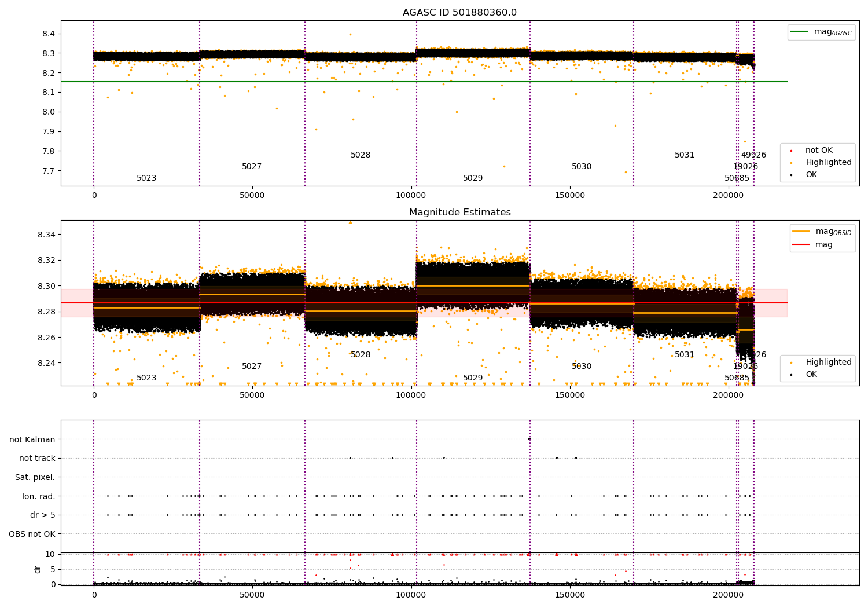The height and width of the screenshot is (608, 868).
Task: Click "OK" in the middle plot legend
Action: (804, 375)
